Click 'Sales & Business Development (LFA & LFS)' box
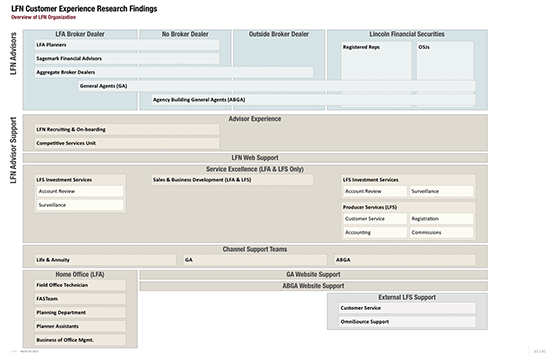The height and width of the screenshot is (360, 560). [x=232, y=180]
